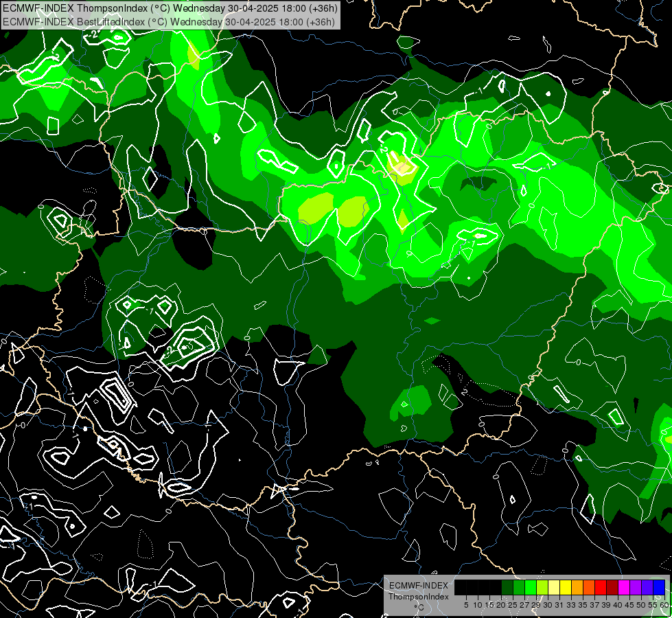This screenshot has width=672, height=618.
Task: Click the legend tick value "5"
Action: 466,605
